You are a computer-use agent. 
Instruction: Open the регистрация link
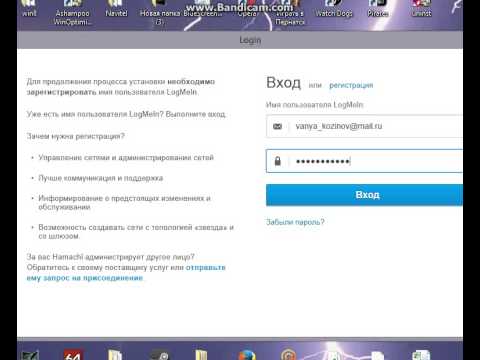coord(351,85)
